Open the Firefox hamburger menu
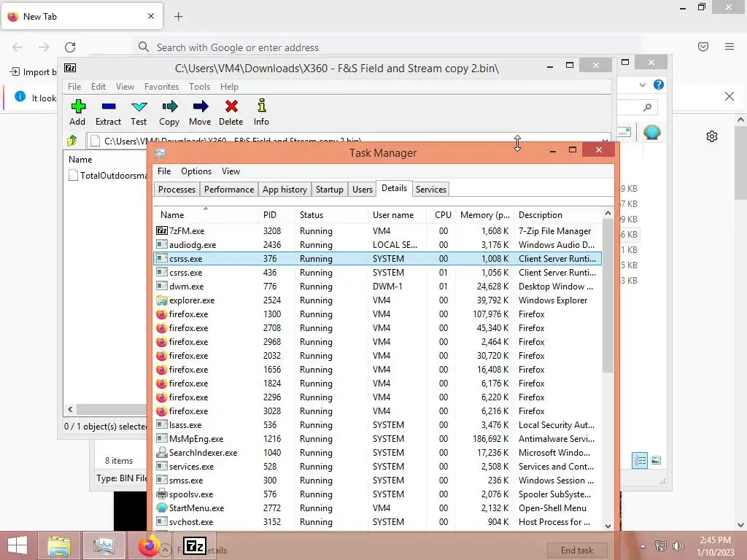The image size is (747, 560). coord(729,47)
